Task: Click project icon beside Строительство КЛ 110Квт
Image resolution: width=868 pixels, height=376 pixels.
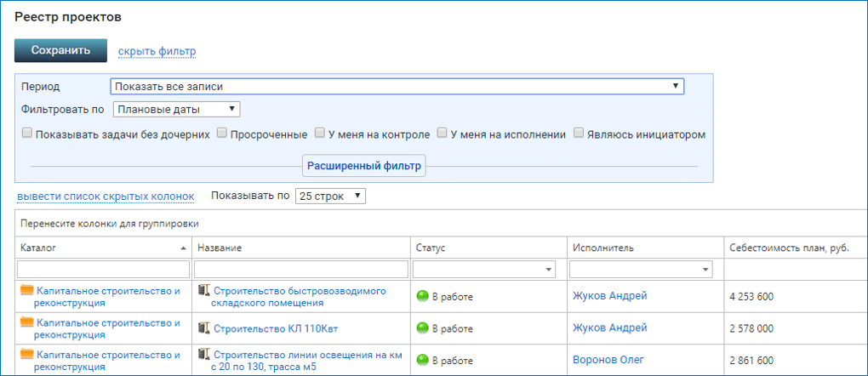Action: (x=203, y=328)
